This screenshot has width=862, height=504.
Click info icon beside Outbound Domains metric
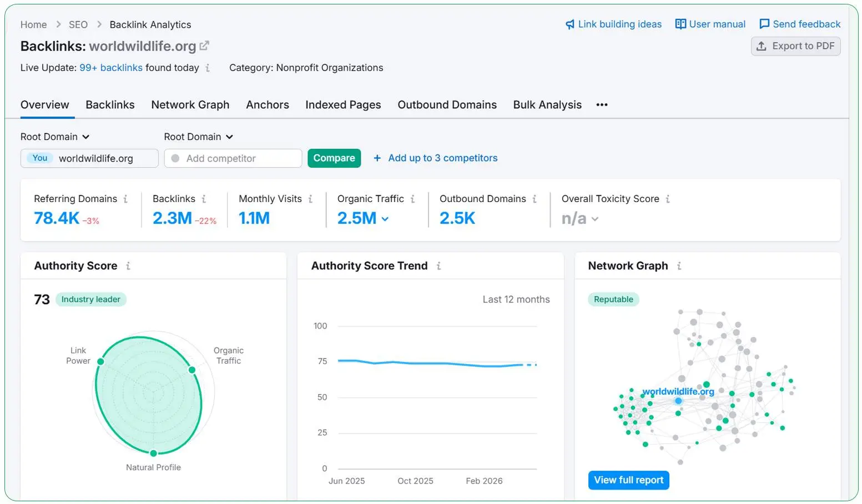pyautogui.click(x=535, y=199)
